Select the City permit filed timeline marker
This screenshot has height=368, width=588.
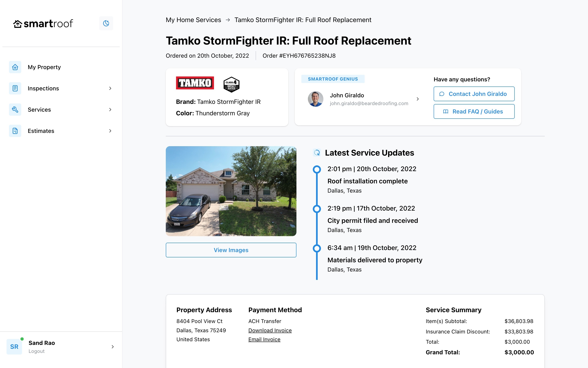coord(317,209)
